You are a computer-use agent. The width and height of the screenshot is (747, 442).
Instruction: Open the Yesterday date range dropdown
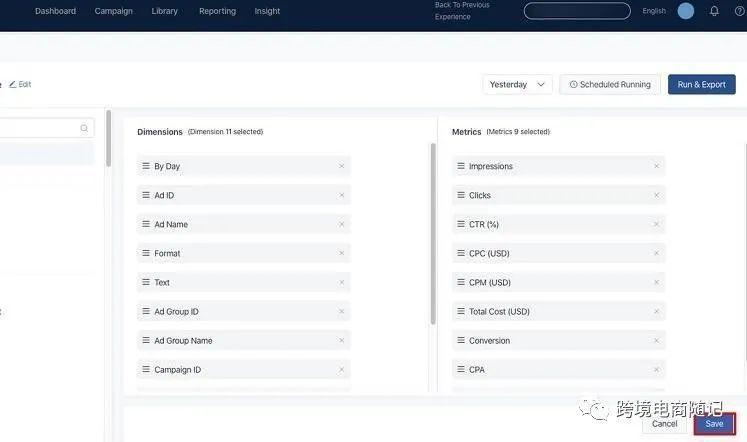tap(517, 85)
